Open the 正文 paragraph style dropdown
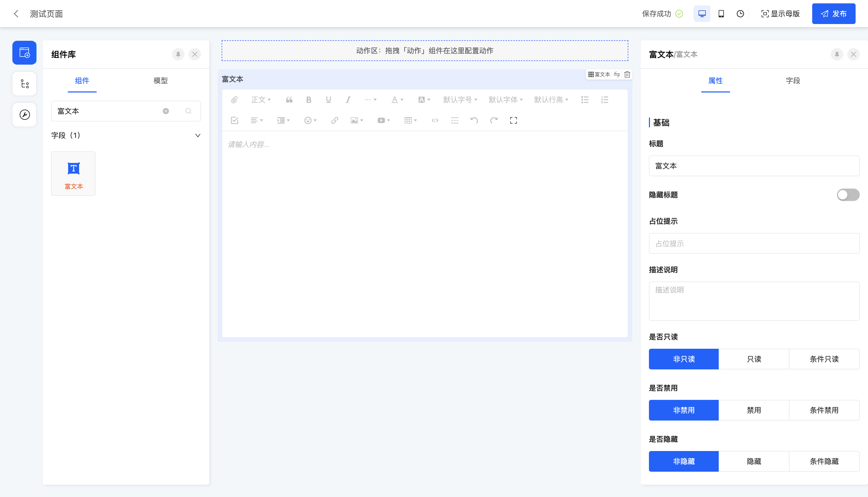The width and height of the screenshot is (868, 497). [261, 100]
